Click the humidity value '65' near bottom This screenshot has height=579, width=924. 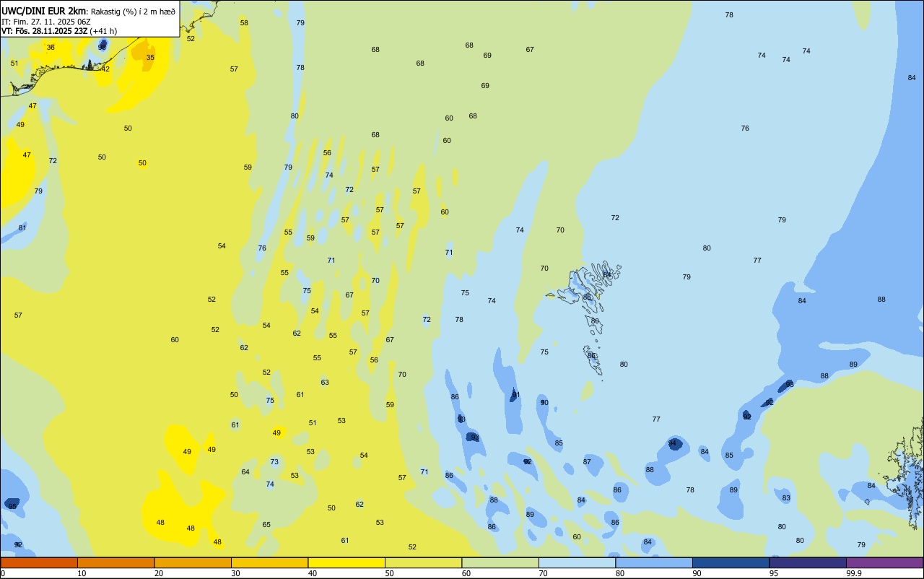(x=266, y=525)
